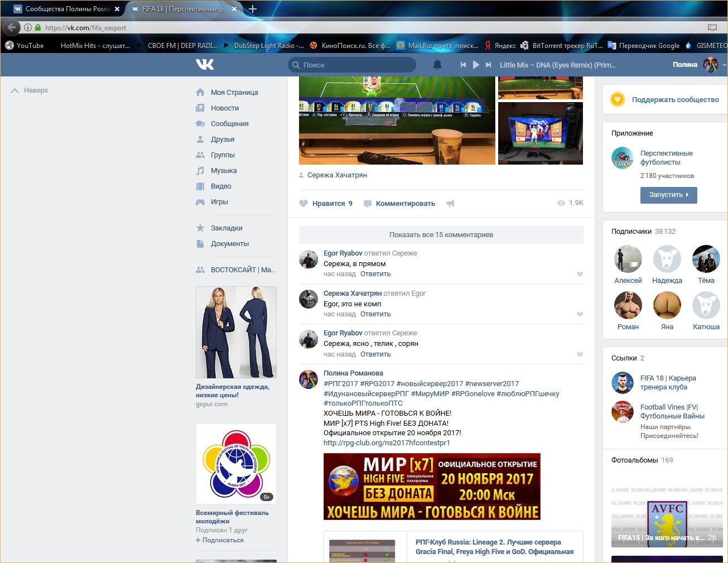Click the Наверх back-to-top button
The width and height of the screenshot is (728, 563).
coord(30,90)
